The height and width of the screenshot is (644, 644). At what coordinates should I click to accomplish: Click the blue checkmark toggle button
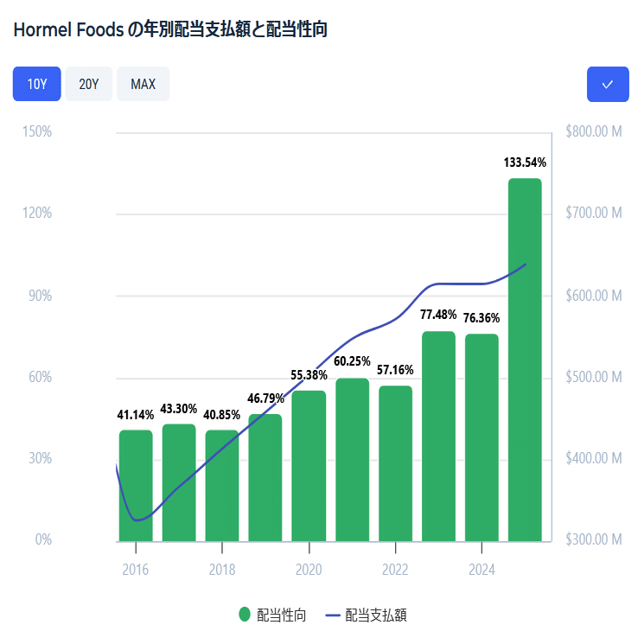tap(608, 84)
